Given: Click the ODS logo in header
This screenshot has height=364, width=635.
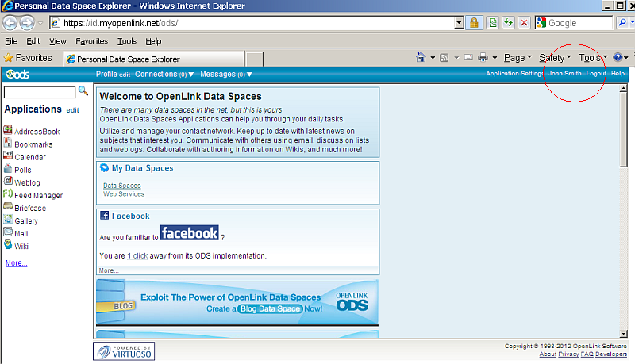Looking at the screenshot, I should coord(17,75).
